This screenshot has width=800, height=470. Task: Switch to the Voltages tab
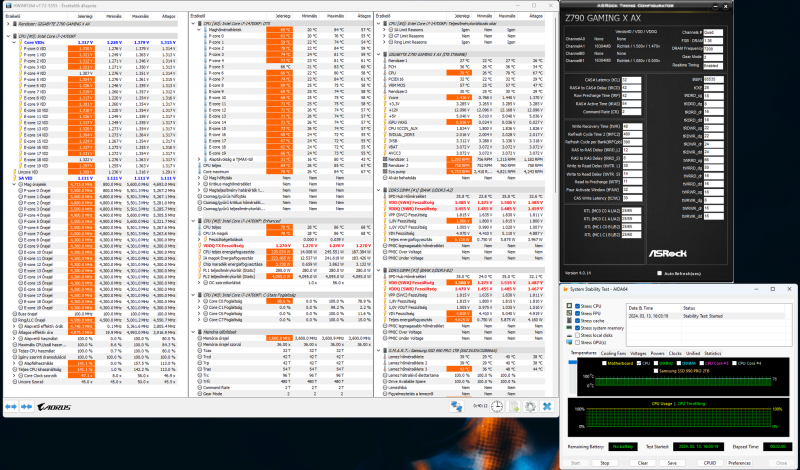pos(638,353)
